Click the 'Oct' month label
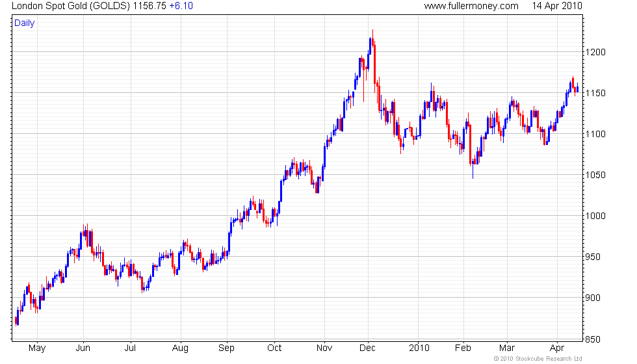Screen dimensions: 637x364 [x=274, y=348]
